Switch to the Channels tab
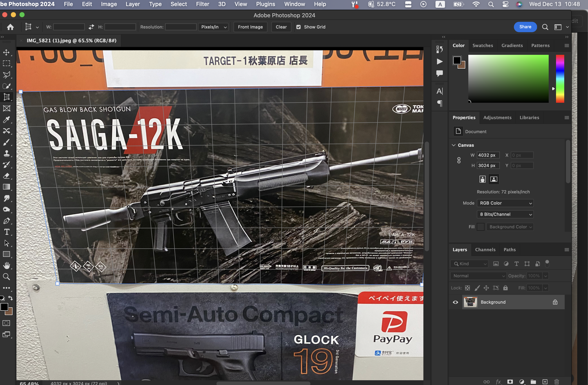 485,249
